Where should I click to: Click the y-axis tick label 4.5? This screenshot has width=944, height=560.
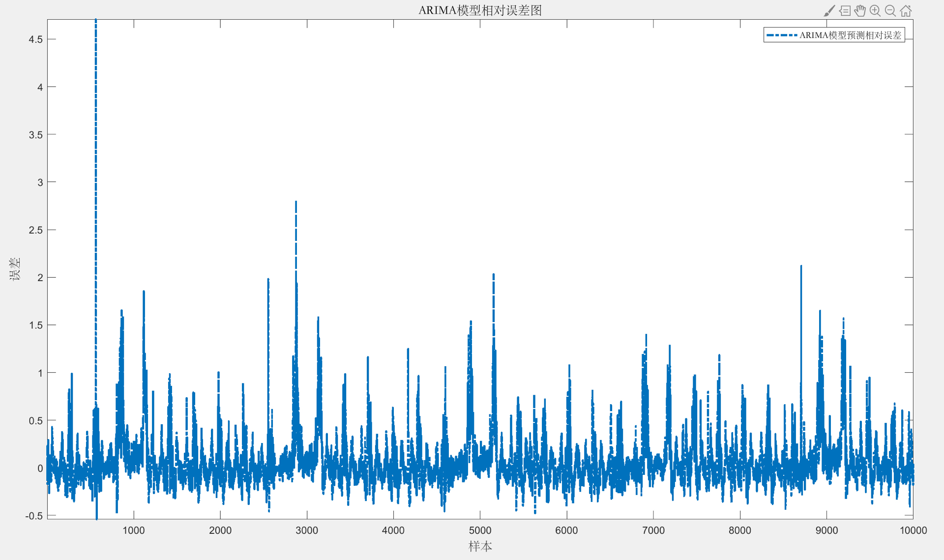pyautogui.click(x=35, y=39)
